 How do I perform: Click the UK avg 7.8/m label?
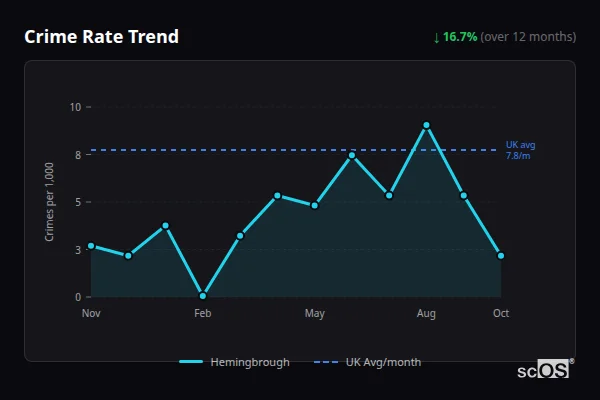520,150
